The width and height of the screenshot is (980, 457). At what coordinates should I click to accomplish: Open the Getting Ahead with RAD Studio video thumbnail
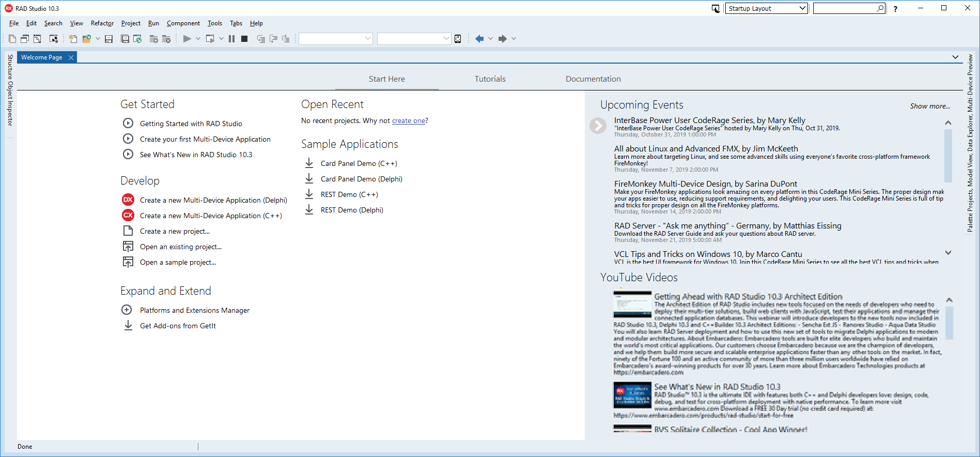click(632, 304)
